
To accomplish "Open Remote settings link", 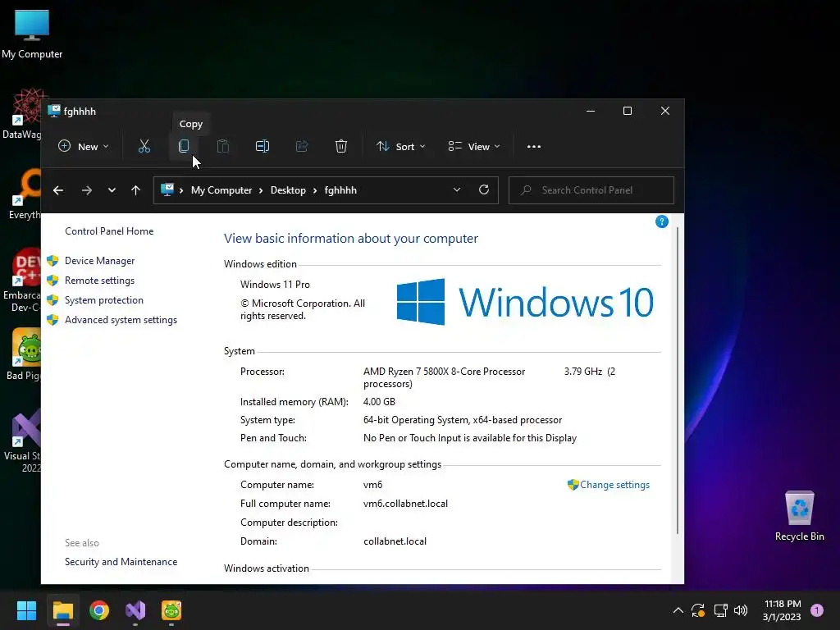I will [99, 281].
